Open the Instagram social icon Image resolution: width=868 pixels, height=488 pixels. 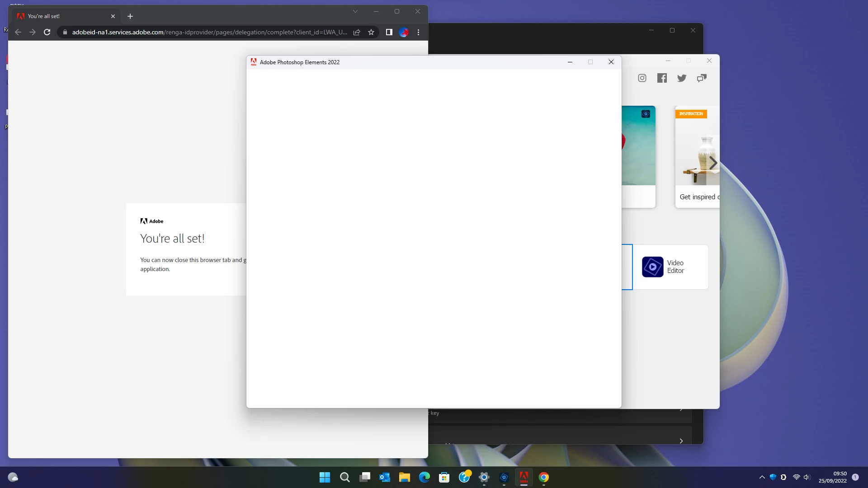(642, 78)
